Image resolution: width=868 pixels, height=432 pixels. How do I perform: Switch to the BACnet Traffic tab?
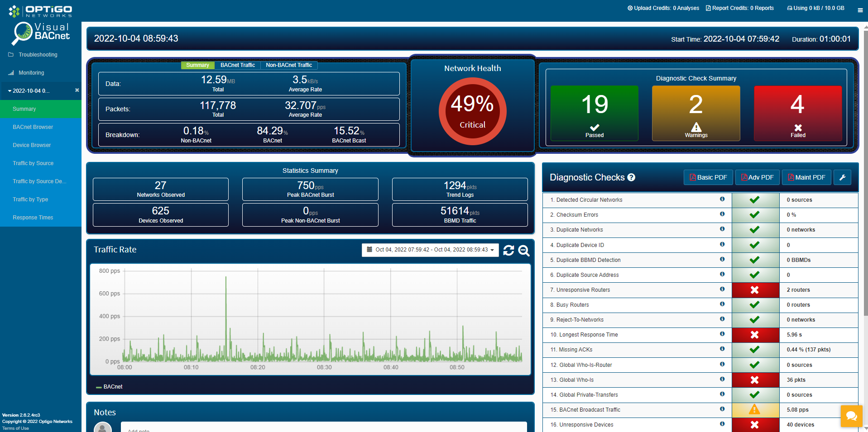tap(237, 65)
